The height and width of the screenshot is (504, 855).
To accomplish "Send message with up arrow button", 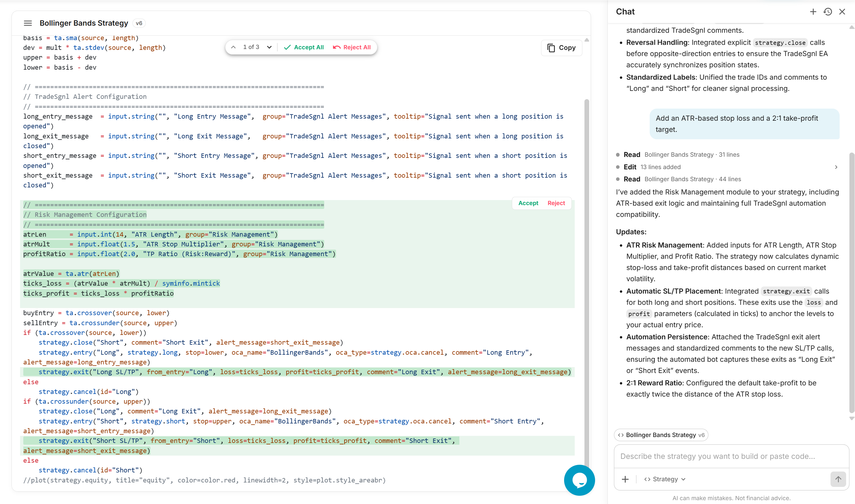I will (838, 479).
